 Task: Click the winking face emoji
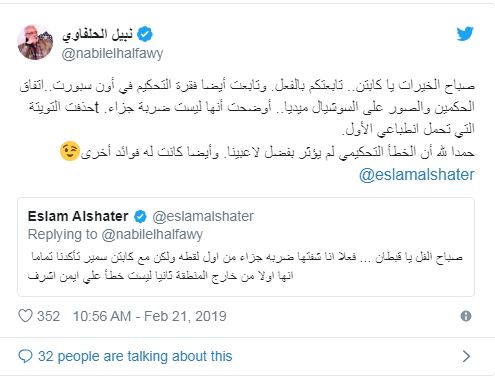(x=70, y=151)
